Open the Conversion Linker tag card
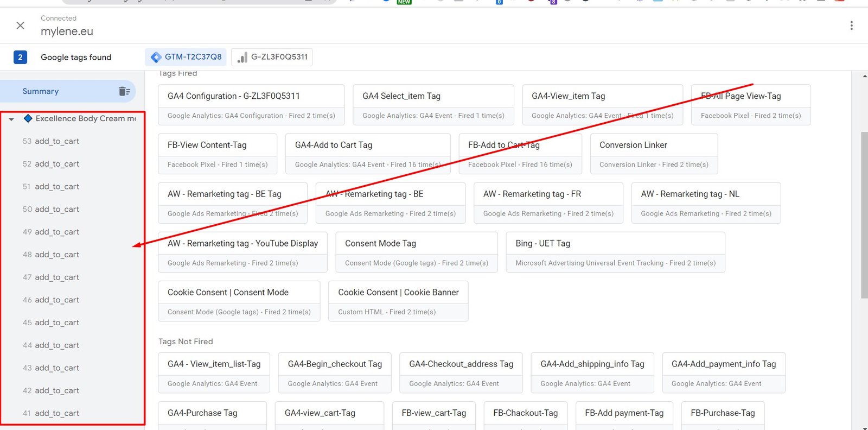The image size is (868, 430). (654, 154)
